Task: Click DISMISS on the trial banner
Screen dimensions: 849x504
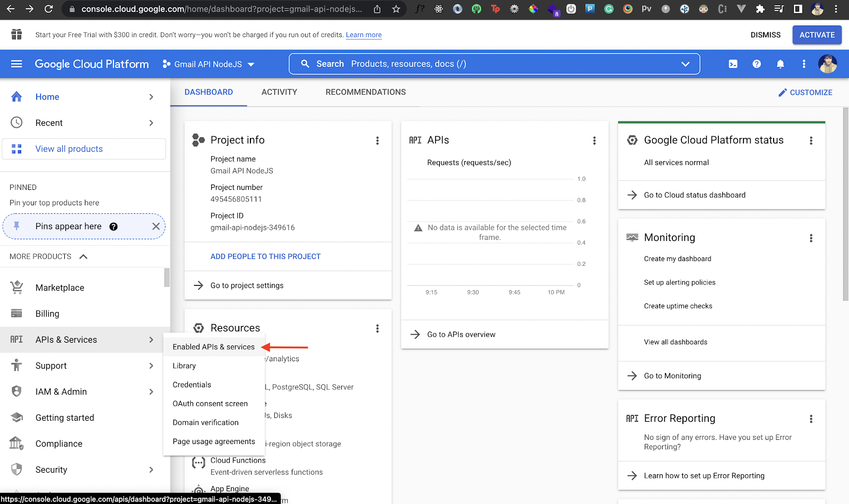Action: [x=765, y=35]
